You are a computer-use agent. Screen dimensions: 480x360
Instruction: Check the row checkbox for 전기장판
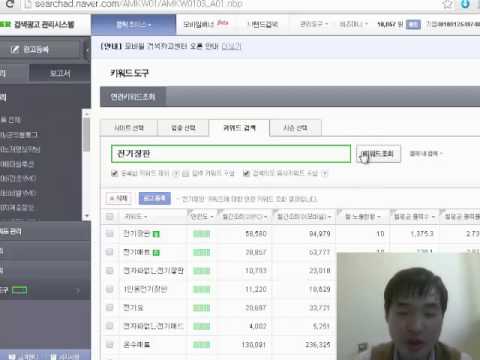tap(109, 234)
